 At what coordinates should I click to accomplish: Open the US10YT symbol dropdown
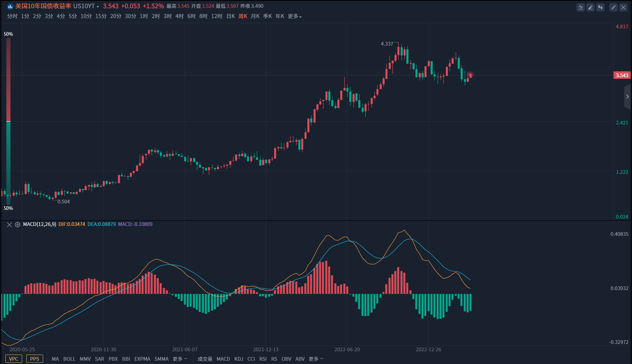pyautogui.click(x=86, y=6)
